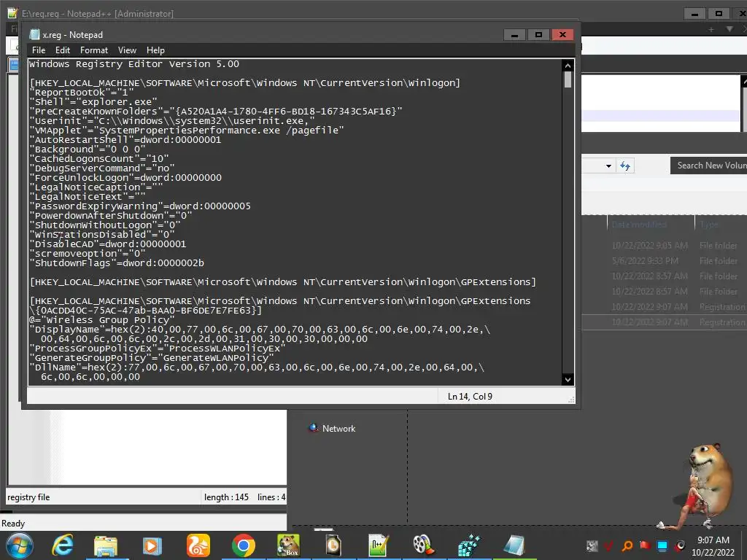Screen dimensions: 747x560
Task: Click the "DisableCAD"=dword:00000001 line
Action: [x=108, y=244]
